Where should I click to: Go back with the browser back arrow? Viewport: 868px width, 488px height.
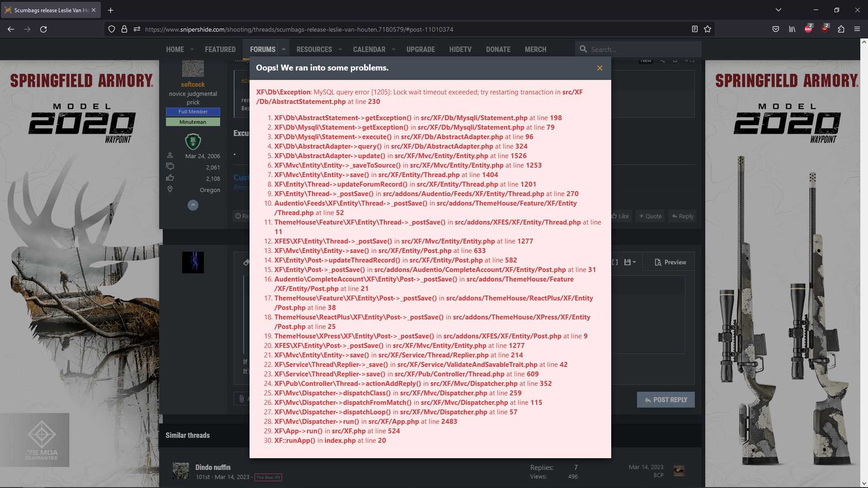11,29
